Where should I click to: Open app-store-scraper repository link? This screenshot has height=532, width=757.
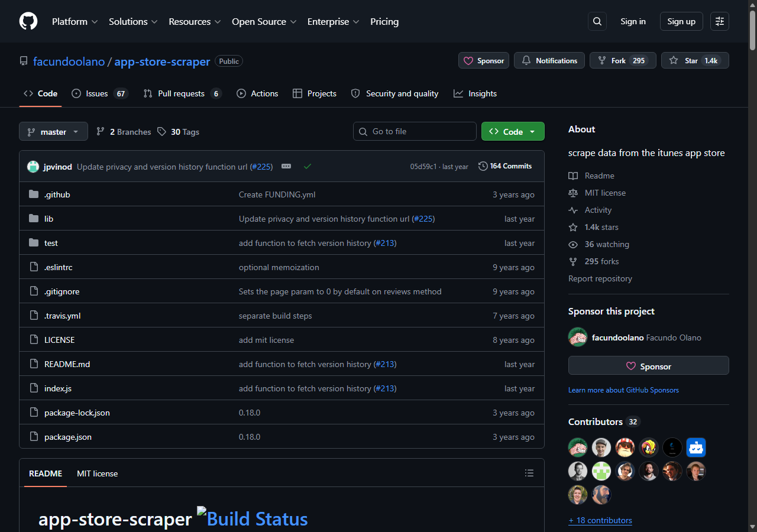pyautogui.click(x=162, y=61)
